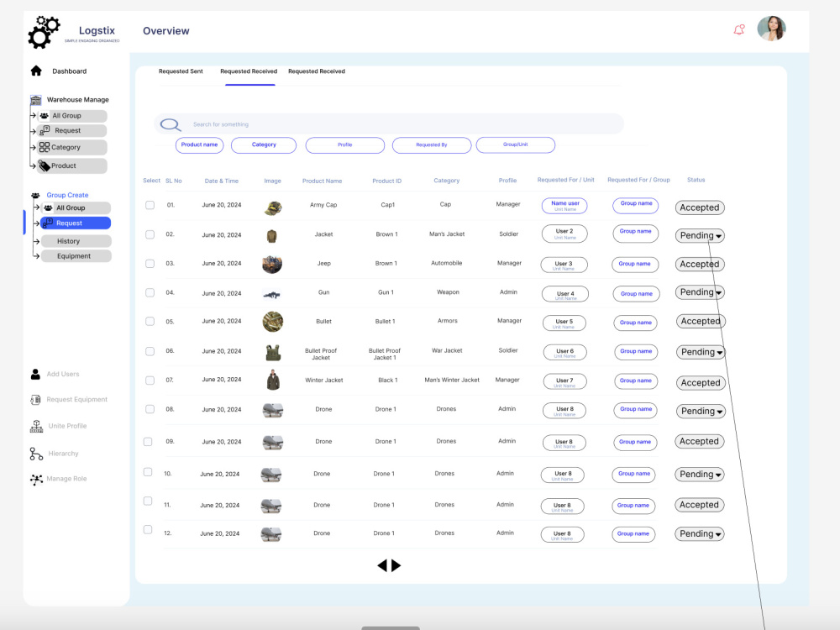Click the Group Create people icon
The width and height of the screenshot is (840, 630).
pos(35,196)
